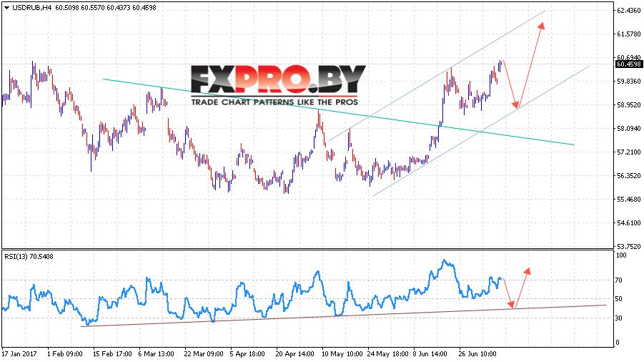Click the 5 Apr 18:00 date label
The image size is (644, 362).
click(247, 354)
